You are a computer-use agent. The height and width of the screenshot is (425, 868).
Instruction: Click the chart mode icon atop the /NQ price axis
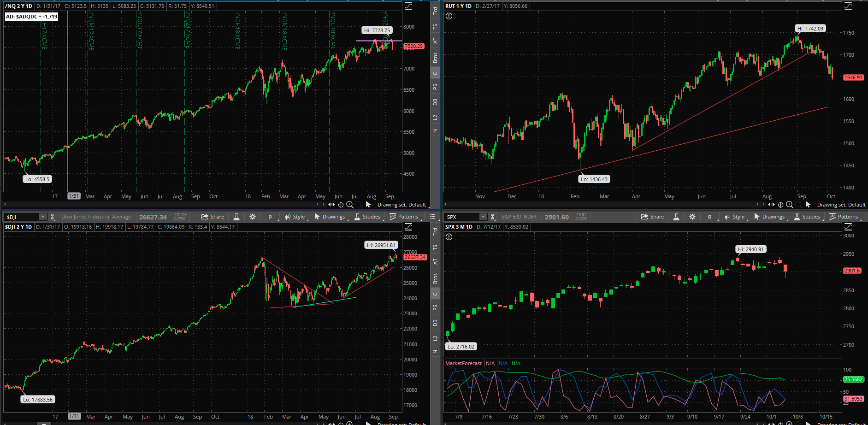coord(408,6)
